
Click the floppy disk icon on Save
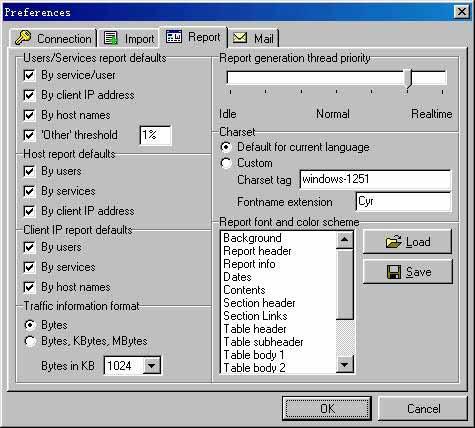coord(394,272)
